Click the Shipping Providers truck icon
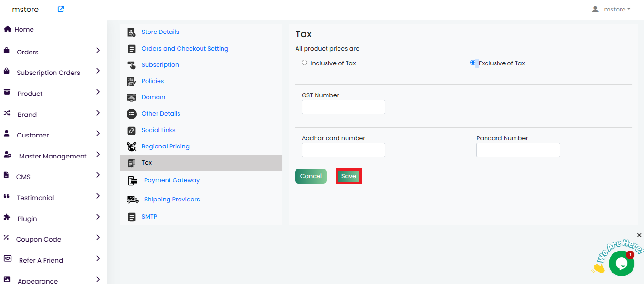644x284 pixels. [x=133, y=200]
